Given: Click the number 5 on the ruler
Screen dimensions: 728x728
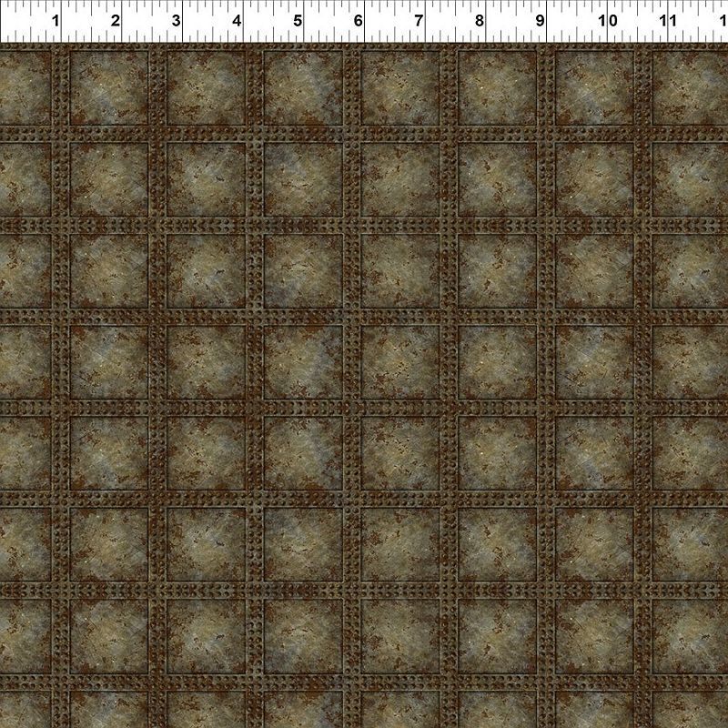Looking at the screenshot, I should point(298,21).
